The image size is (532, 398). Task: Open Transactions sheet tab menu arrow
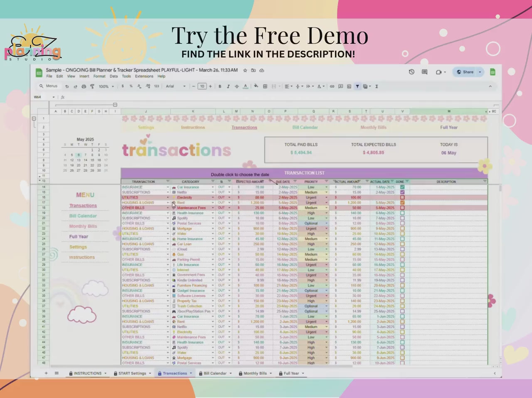pyautogui.click(x=191, y=373)
